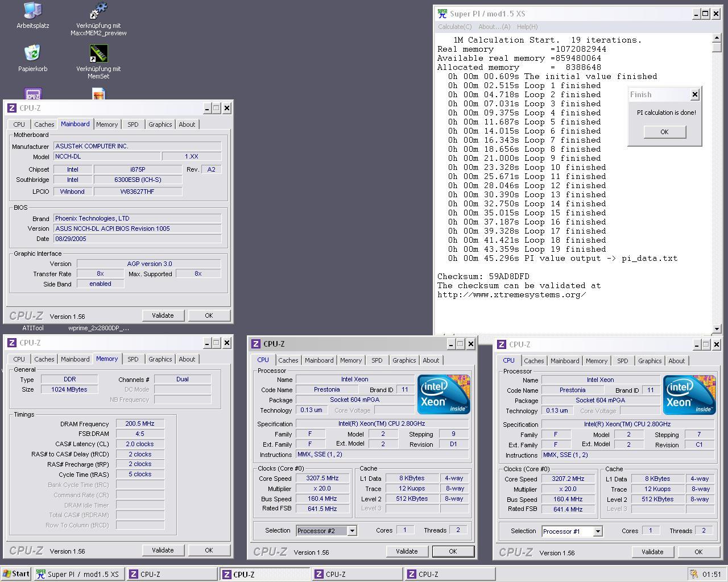
Task: Minimize the Super PI window
Action: click(x=696, y=14)
